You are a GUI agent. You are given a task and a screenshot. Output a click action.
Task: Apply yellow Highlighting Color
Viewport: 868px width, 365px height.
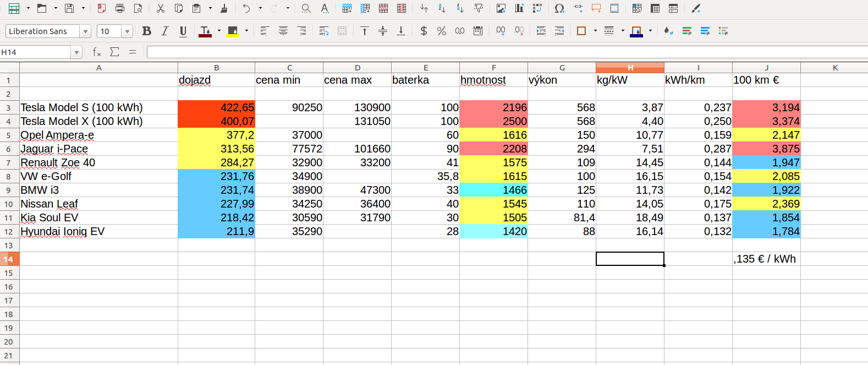pos(233,31)
